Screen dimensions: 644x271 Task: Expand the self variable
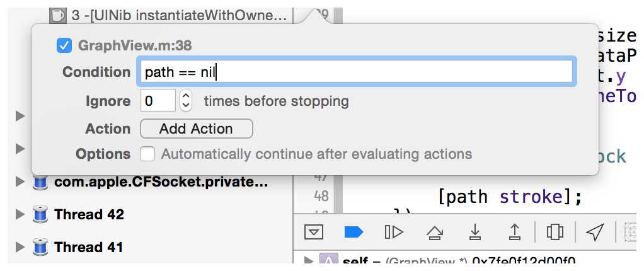point(309,260)
